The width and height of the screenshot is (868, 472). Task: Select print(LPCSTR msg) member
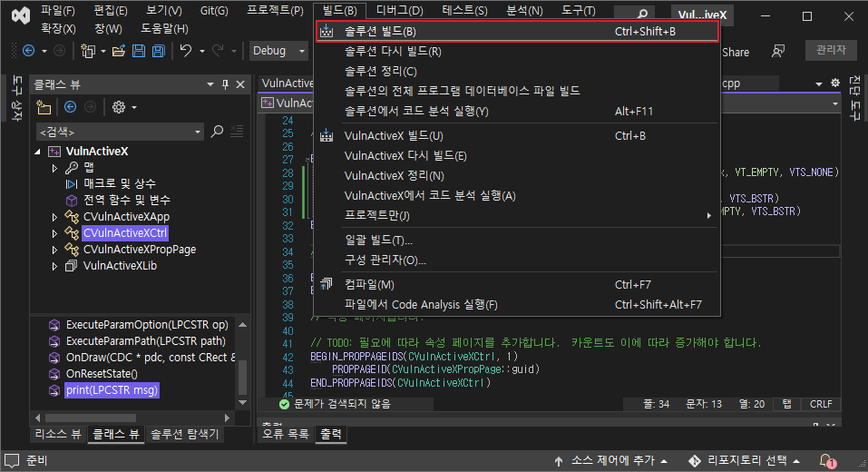pos(112,390)
